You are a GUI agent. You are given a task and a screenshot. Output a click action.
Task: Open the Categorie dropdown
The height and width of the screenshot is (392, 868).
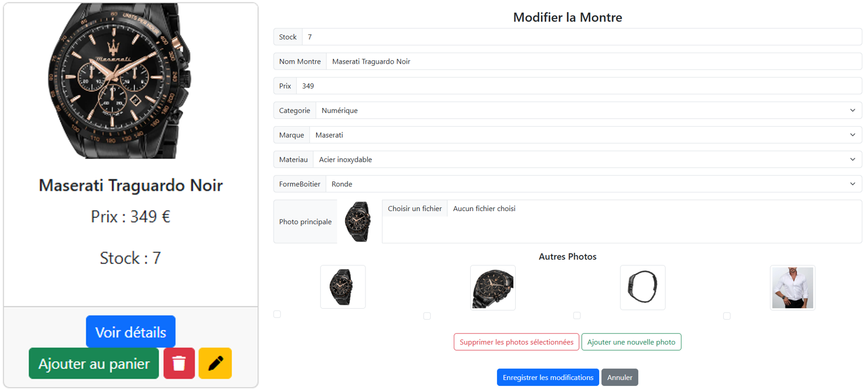[x=588, y=110]
